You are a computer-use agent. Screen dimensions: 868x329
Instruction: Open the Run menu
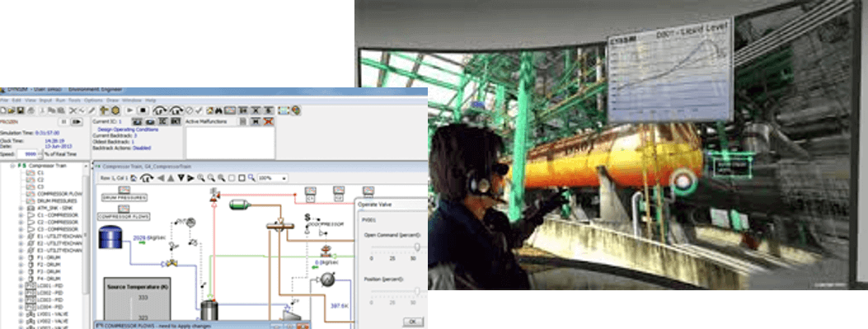[60, 101]
